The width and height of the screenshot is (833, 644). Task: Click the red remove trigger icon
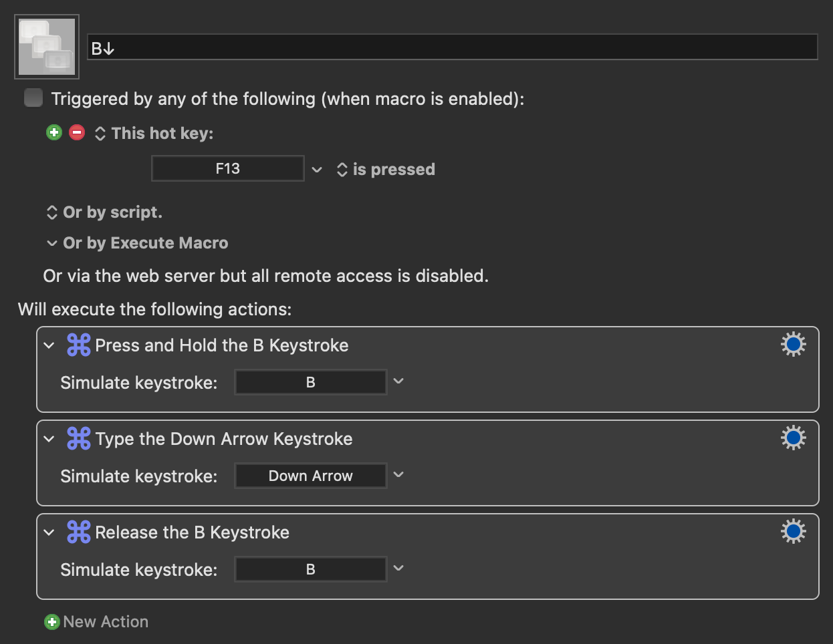click(77, 132)
